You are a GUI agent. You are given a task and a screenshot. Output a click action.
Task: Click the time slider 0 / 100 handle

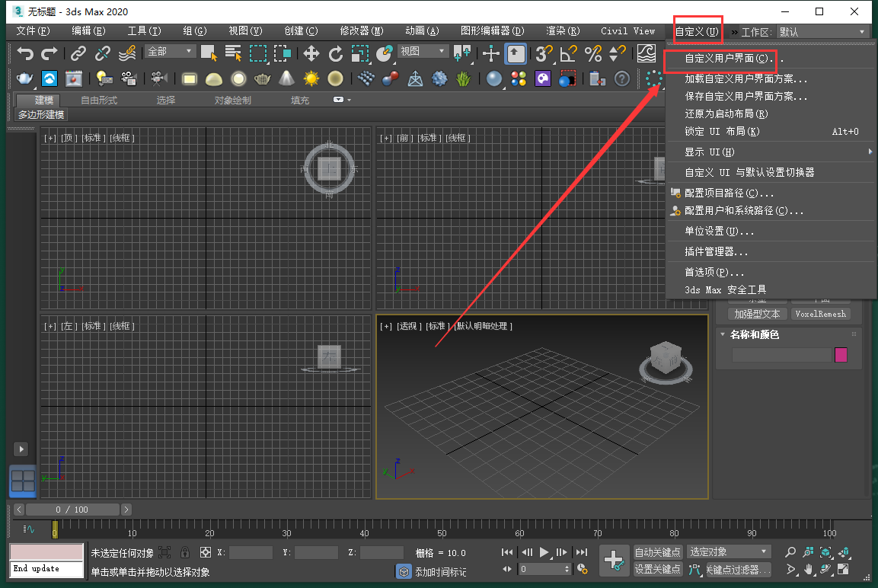(x=72, y=510)
